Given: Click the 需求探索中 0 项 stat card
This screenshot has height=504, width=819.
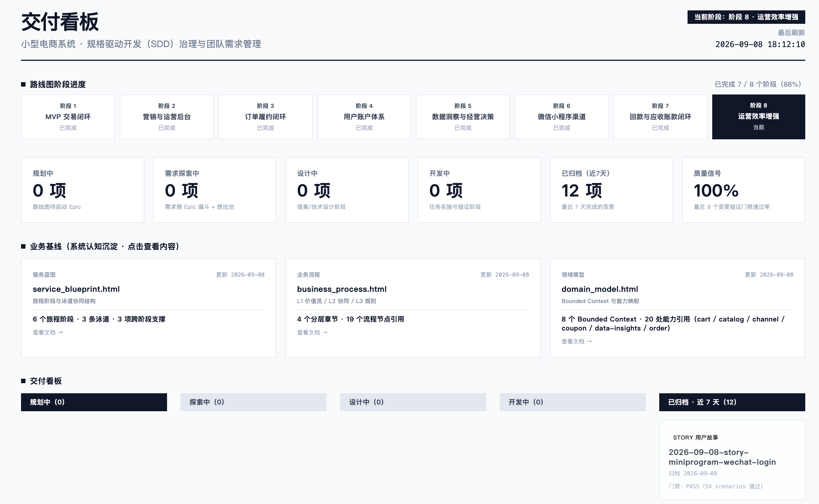Looking at the screenshot, I should click(x=215, y=190).
